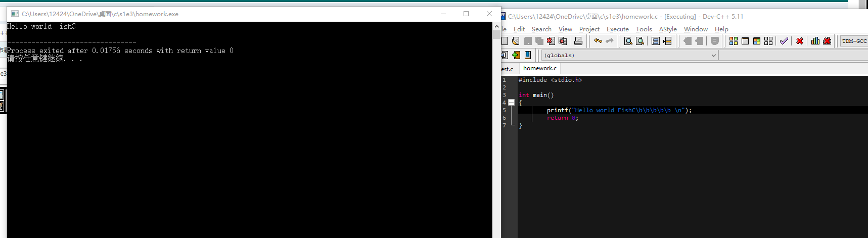This screenshot has width=868, height=238.
Task: Open the Help menu
Action: (x=721, y=29)
